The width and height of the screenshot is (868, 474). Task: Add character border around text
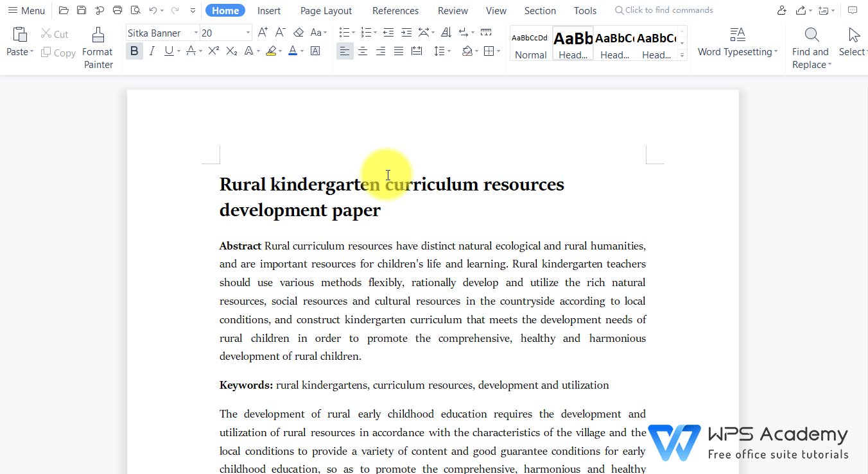315,51
